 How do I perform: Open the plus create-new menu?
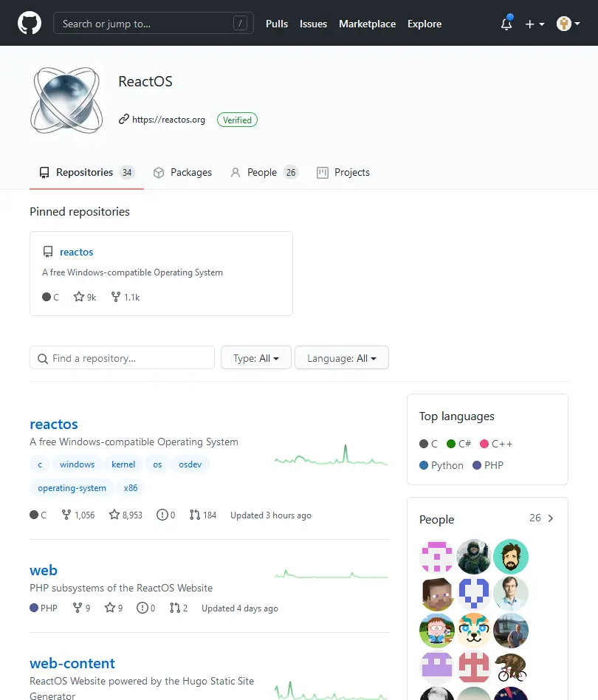(535, 24)
